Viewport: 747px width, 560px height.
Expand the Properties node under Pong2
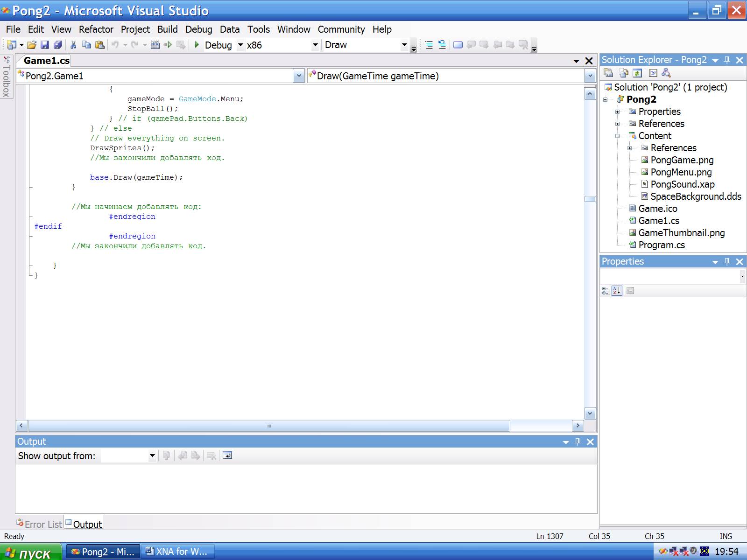617,112
